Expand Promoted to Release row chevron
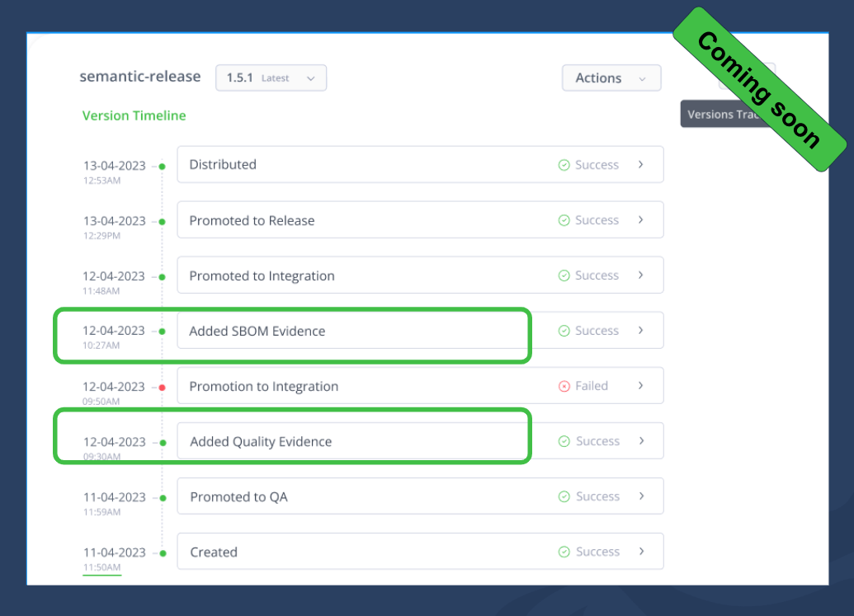854x616 pixels. click(641, 220)
